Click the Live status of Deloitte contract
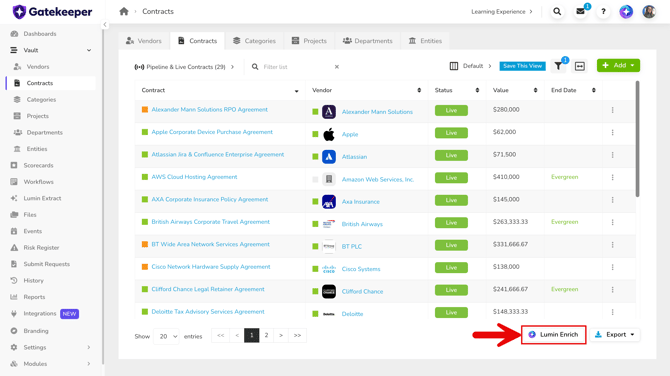Image resolution: width=670 pixels, height=376 pixels. click(451, 312)
